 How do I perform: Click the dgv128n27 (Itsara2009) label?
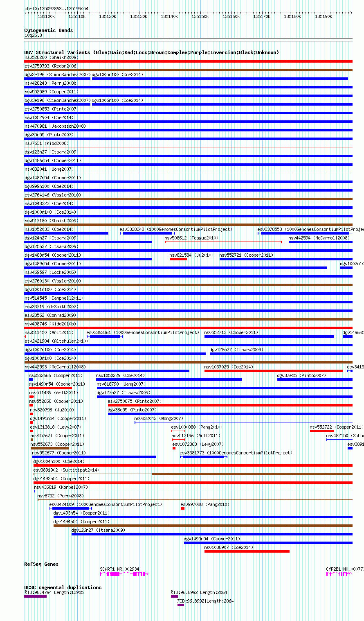[237, 350]
